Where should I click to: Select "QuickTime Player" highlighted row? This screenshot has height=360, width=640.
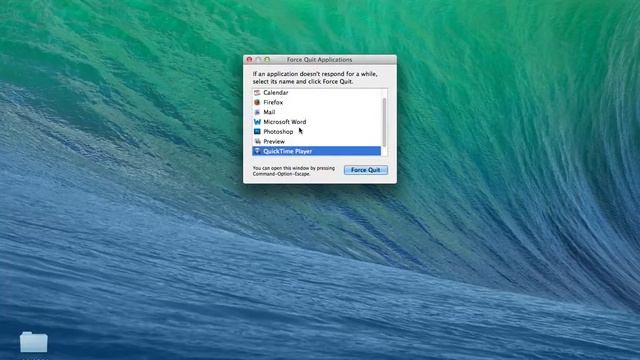[316, 151]
